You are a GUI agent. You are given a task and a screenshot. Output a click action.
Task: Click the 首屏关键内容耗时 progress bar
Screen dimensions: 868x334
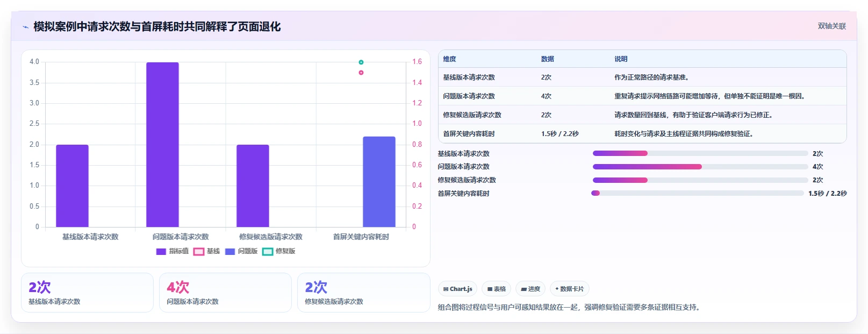(698, 193)
